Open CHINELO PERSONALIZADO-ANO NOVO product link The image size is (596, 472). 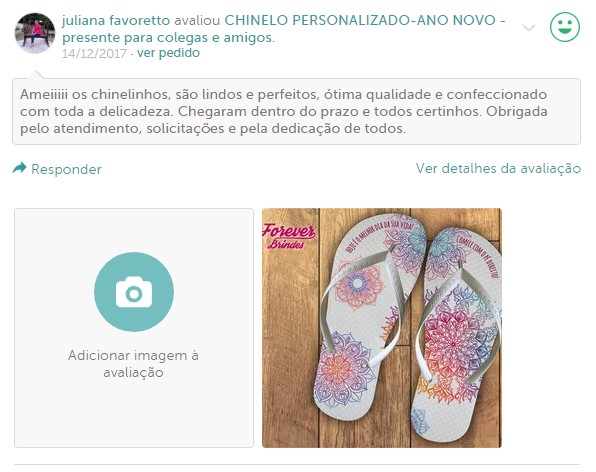[360, 20]
